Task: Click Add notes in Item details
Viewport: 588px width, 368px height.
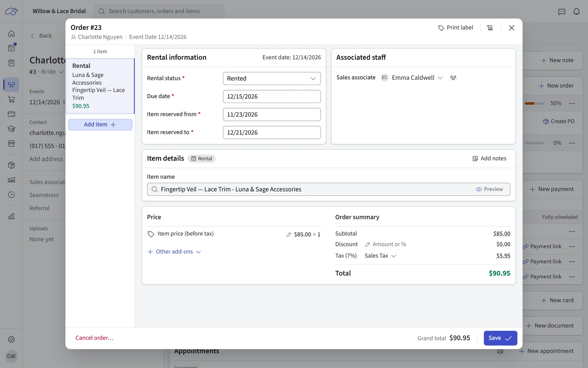Action: coord(489,159)
